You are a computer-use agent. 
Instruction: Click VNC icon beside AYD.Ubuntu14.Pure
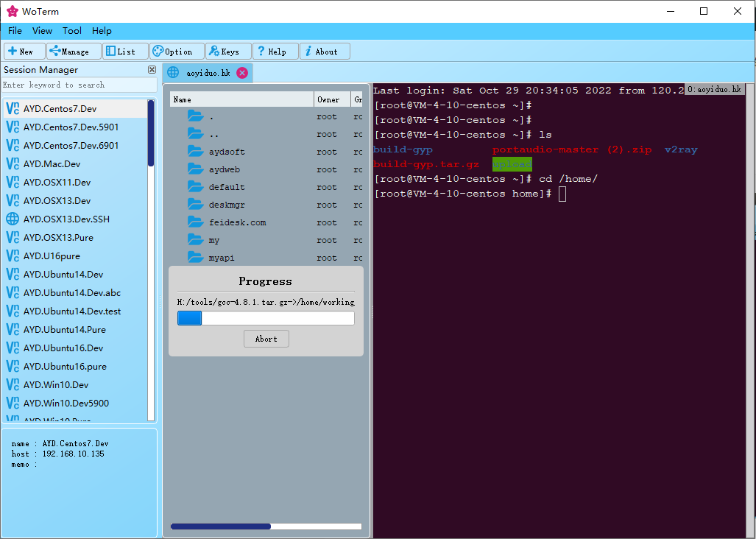click(13, 329)
